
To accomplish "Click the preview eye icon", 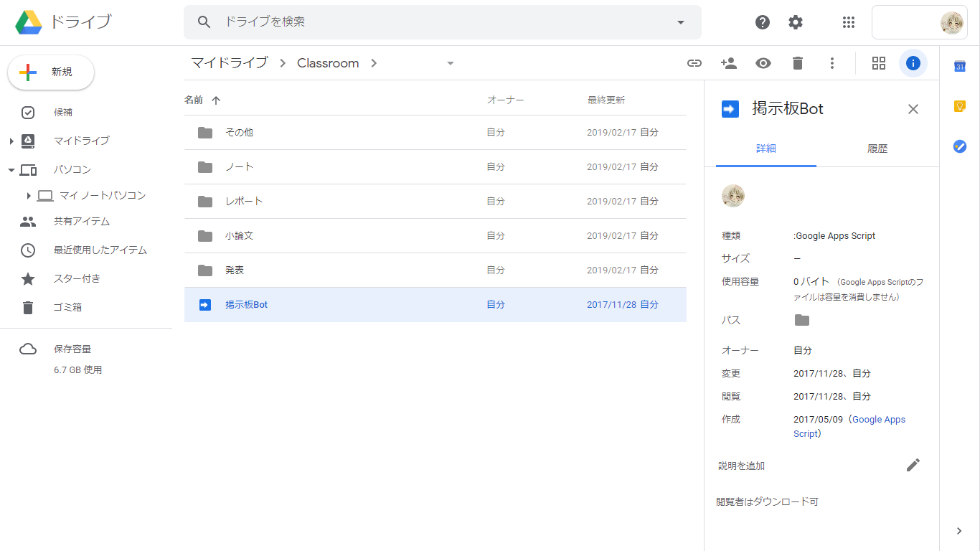I will 763,63.
